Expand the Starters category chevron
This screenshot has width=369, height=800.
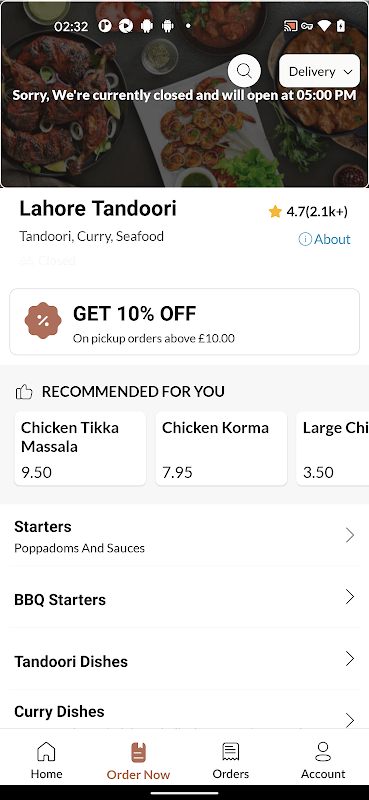pos(350,535)
